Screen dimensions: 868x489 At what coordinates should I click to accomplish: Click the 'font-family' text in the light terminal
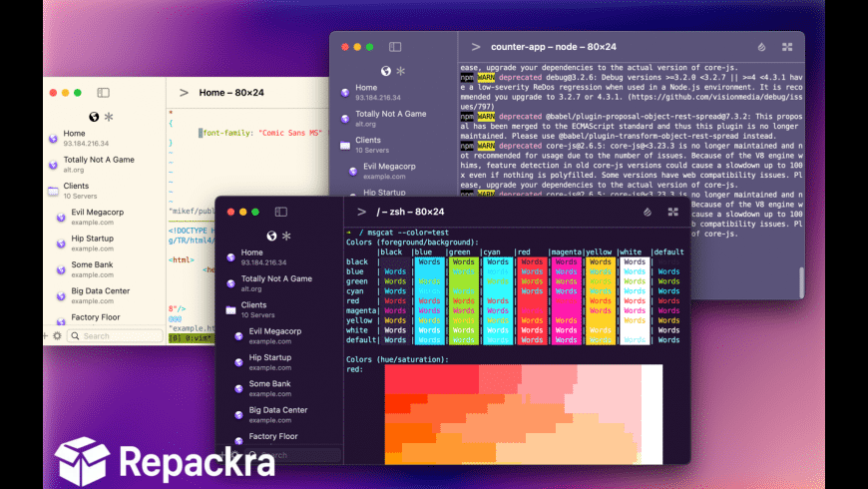228,133
